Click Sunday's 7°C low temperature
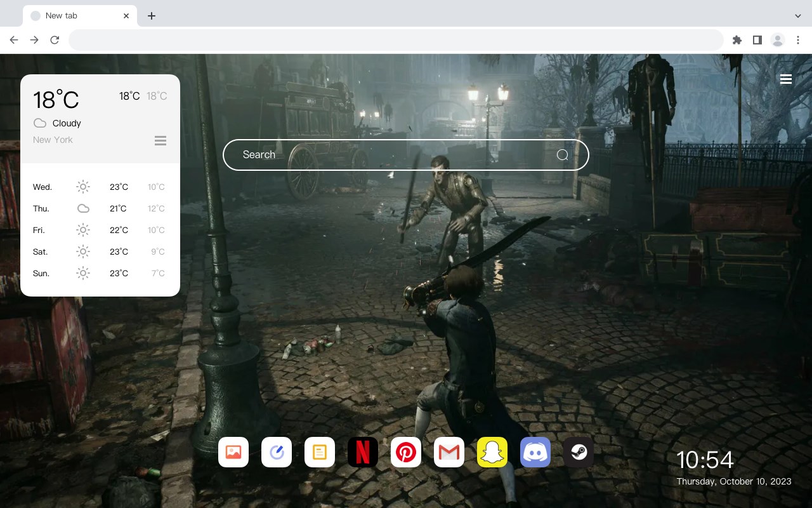Image resolution: width=812 pixels, height=508 pixels. (x=158, y=273)
